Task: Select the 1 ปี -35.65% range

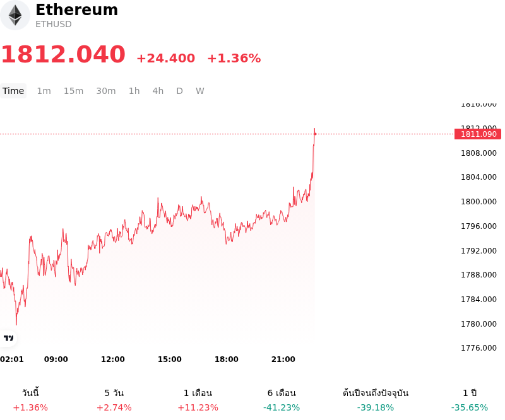Action: [x=470, y=400]
